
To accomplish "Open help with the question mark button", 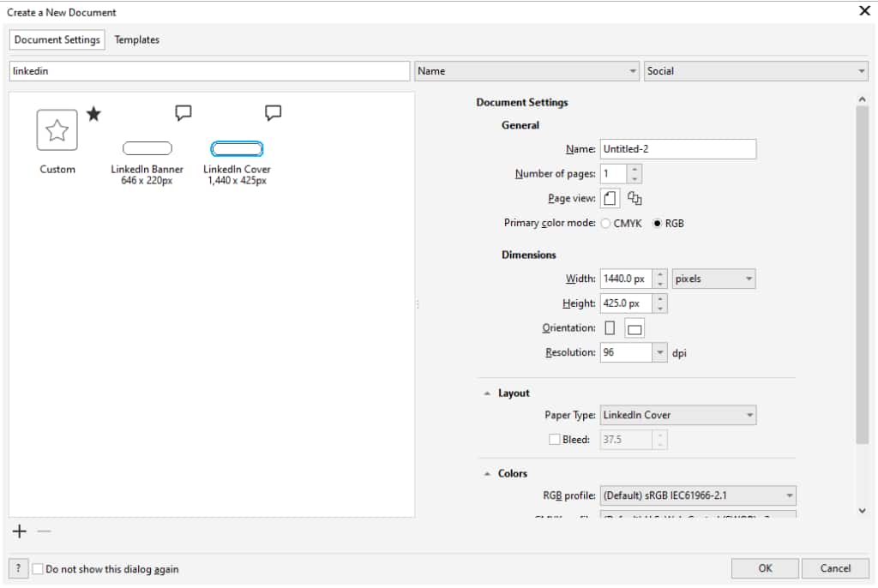I will (x=18, y=568).
